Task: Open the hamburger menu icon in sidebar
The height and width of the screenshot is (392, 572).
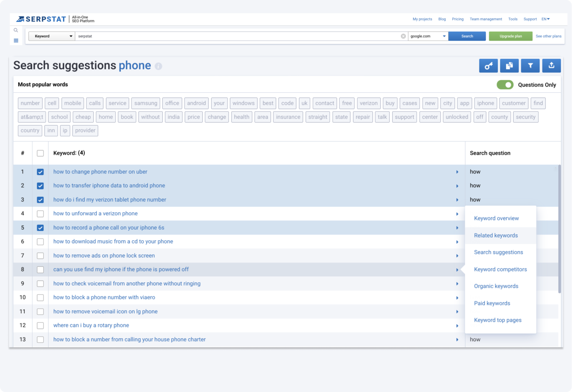Action: pos(16,40)
